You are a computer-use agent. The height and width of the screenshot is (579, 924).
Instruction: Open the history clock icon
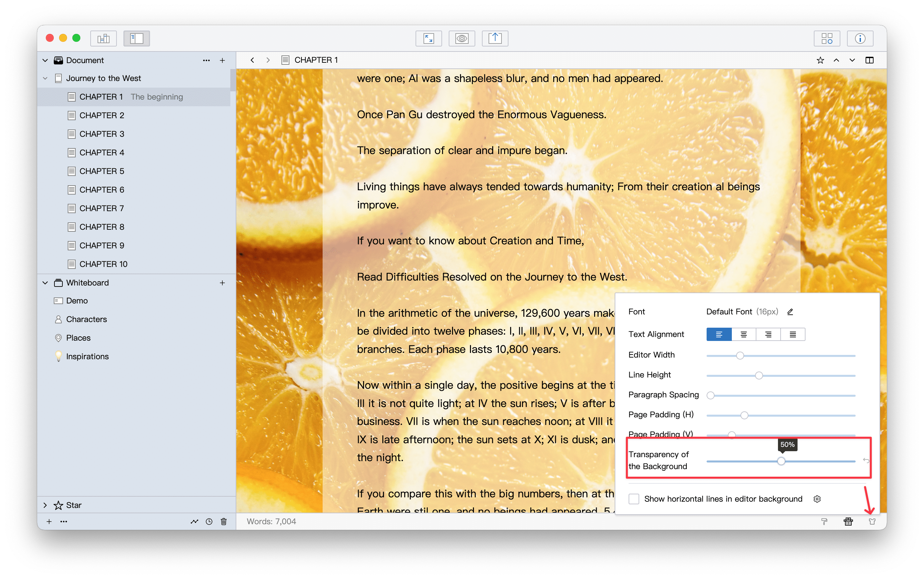tap(209, 521)
